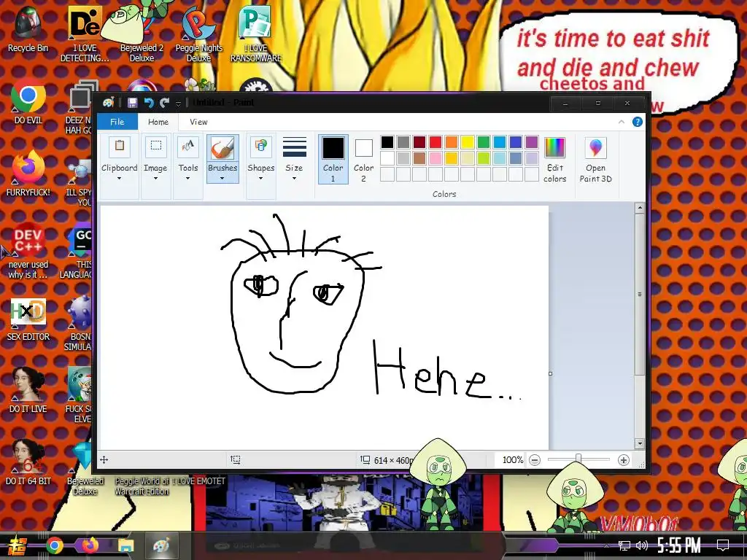Select the DO IT 64 BIT desktop icon

[x=28, y=463]
